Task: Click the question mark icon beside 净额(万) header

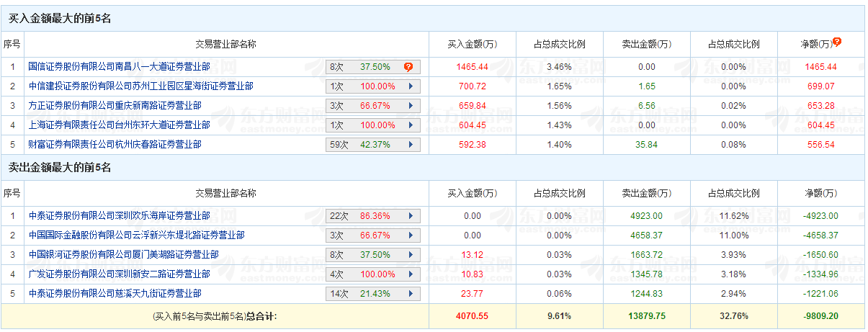Action: point(836,42)
